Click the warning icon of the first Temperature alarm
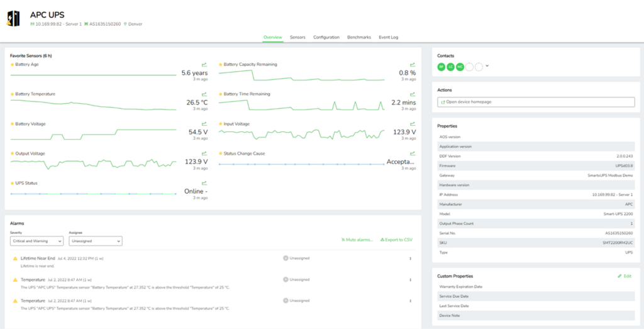 15,280
